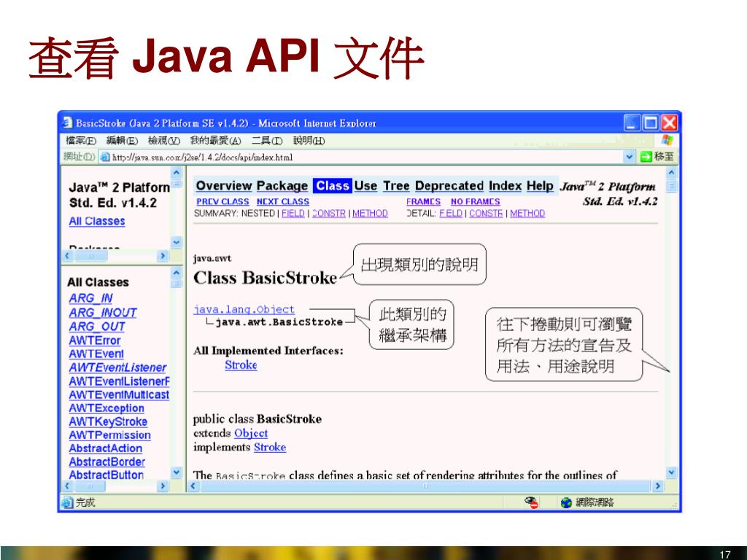Open the 我的最愛(A) Favorites menu
Screen dimensions: 747x560
(215, 141)
